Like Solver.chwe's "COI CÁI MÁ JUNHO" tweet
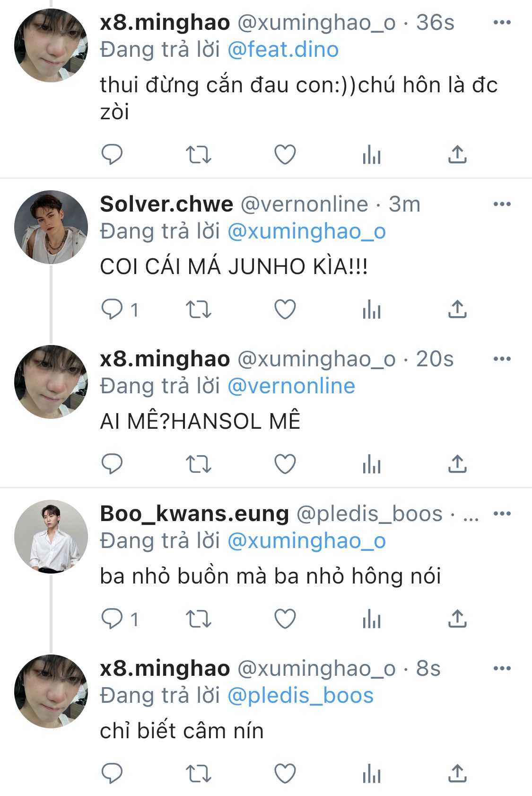This screenshot has width=532, height=796. click(285, 310)
